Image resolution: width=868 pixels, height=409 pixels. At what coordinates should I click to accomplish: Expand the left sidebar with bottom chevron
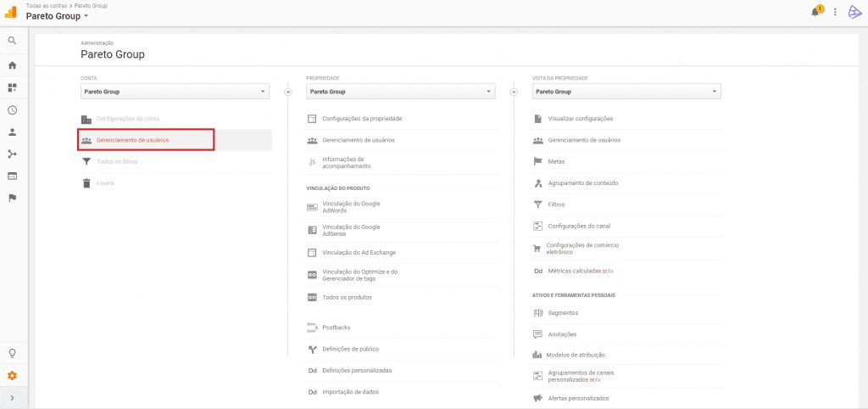12,398
